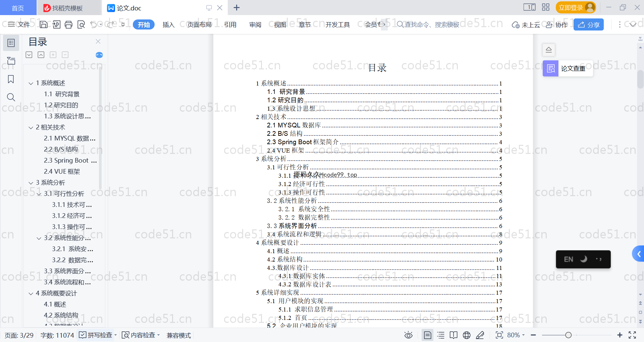Click the 分享 share button
The width and height of the screenshot is (644, 342).
pyautogui.click(x=589, y=24)
